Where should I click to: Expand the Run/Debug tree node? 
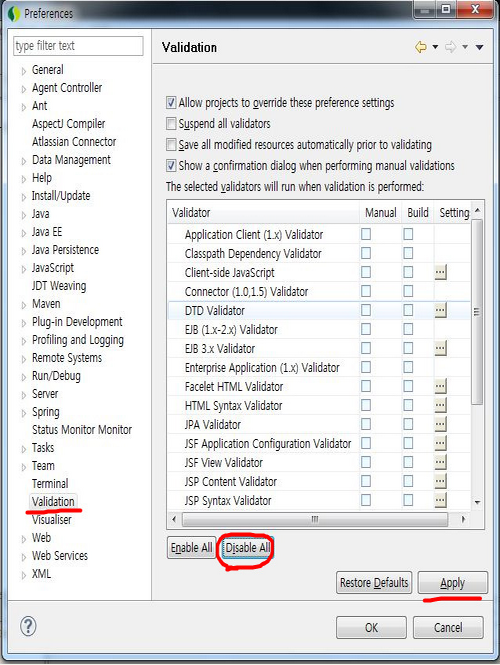(24, 377)
